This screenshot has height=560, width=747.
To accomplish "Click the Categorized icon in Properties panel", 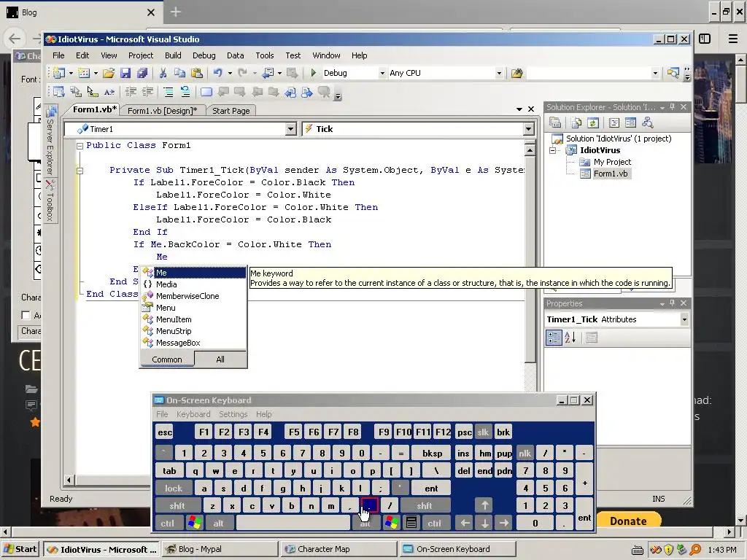I will [554, 338].
